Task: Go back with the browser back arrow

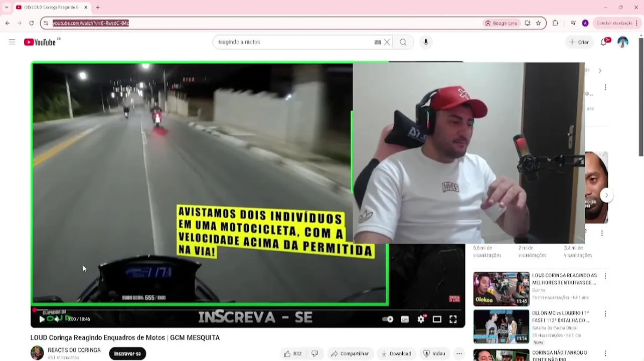Action: point(8,23)
